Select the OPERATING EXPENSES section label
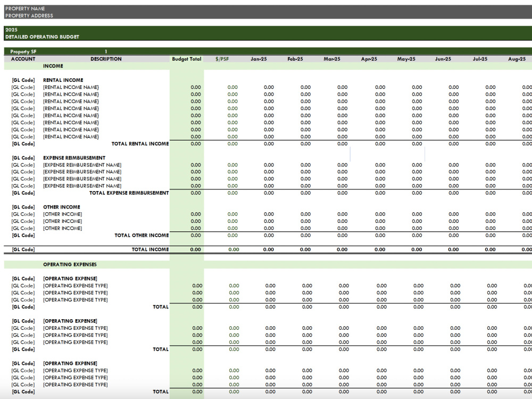The height and width of the screenshot is (399, 532). (70, 264)
